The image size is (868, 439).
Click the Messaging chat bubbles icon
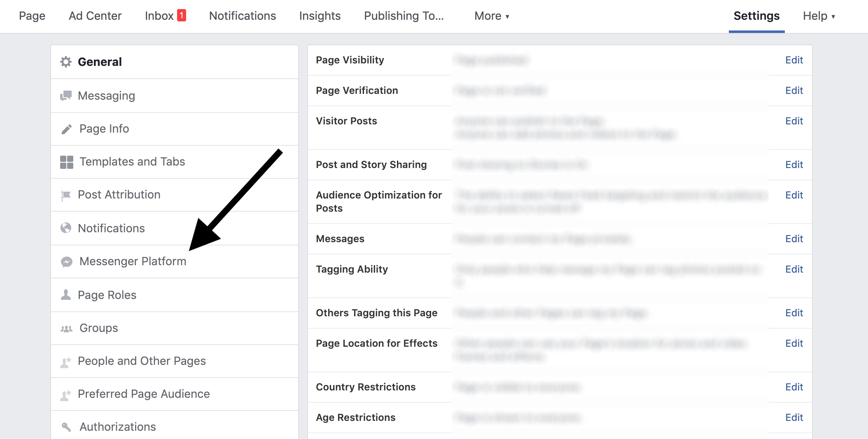pyautogui.click(x=66, y=96)
